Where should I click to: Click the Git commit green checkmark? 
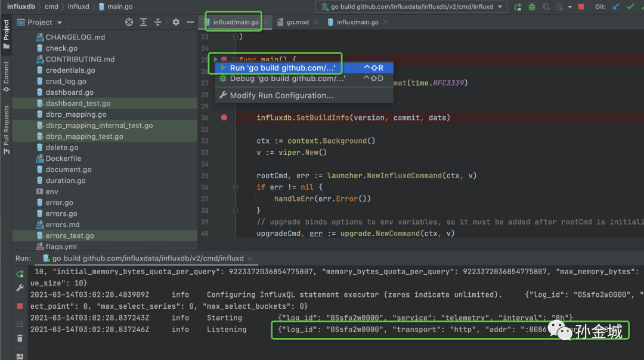pos(631,7)
